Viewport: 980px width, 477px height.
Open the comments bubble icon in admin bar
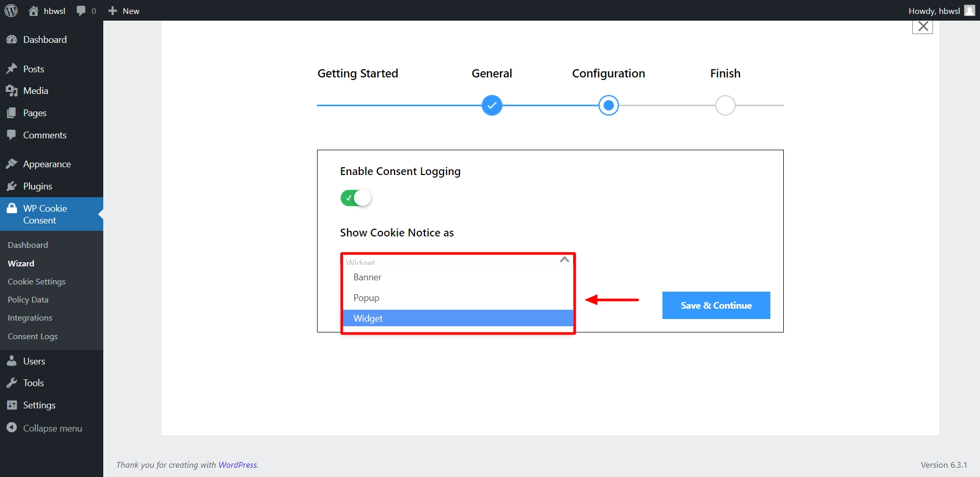pos(81,10)
